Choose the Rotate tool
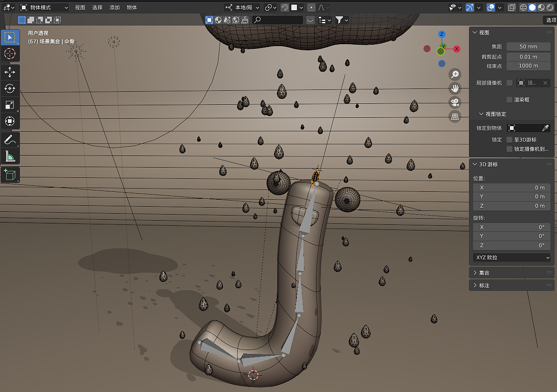Viewport: 557px width, 392px height. (x=10, y=88)
